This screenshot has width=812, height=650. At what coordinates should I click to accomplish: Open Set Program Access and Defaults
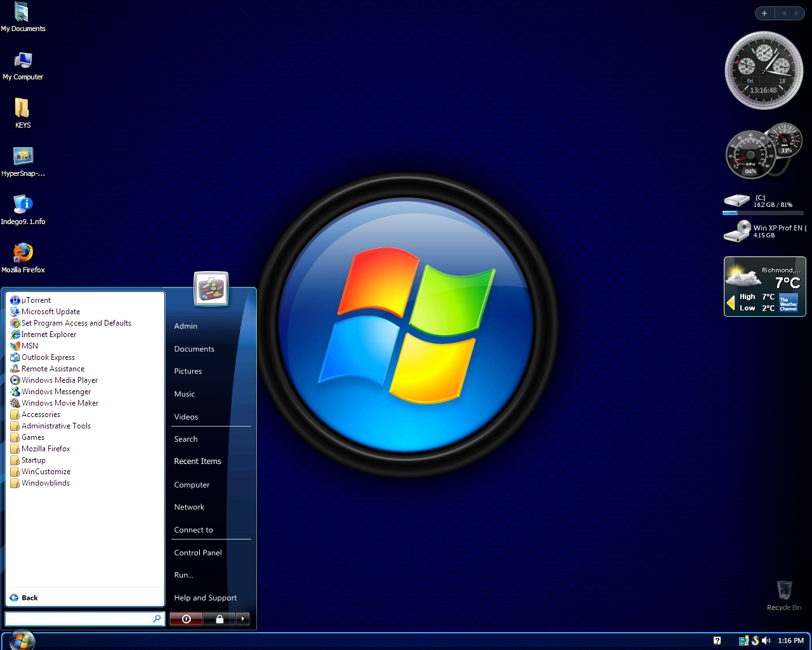71,323
